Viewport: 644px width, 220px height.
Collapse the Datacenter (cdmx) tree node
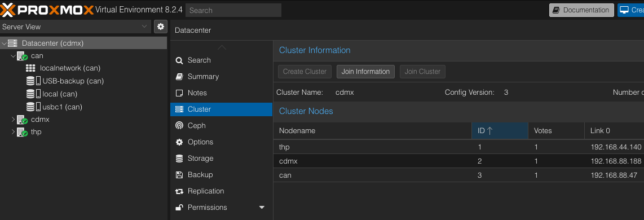[4, 43]
